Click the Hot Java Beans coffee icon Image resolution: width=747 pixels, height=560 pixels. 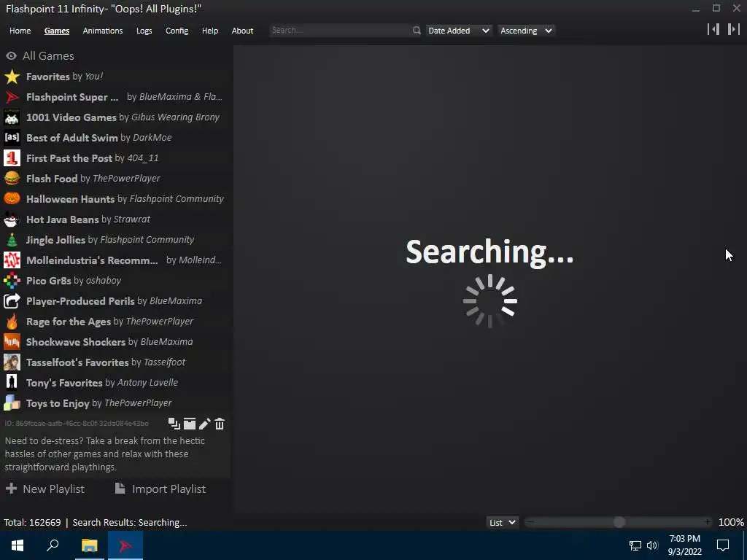tap(12, 219)
